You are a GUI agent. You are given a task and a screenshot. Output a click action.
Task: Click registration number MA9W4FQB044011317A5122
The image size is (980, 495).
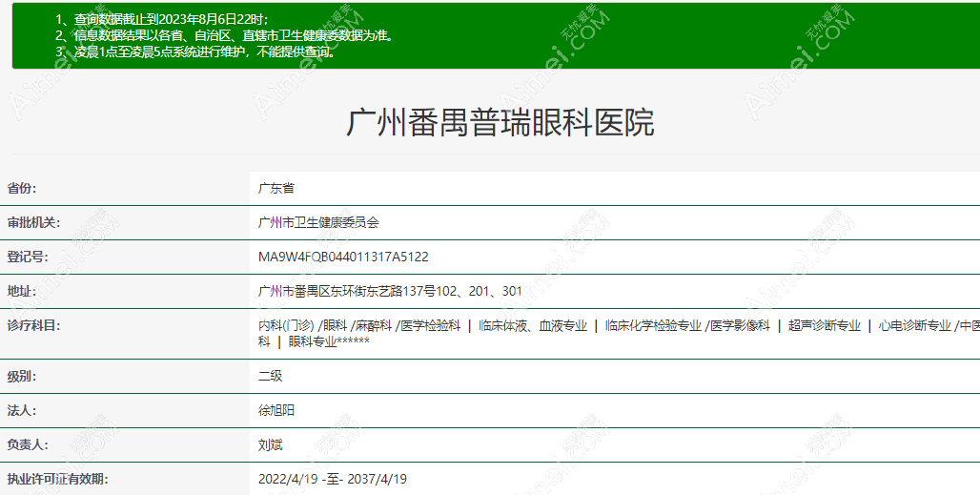343,257
